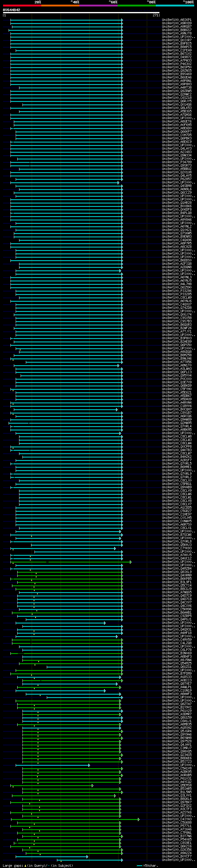Select the UniRef100_Q8IKL9 label
Image resolution: width=197 pixels, height=868 pixels.
177,572
